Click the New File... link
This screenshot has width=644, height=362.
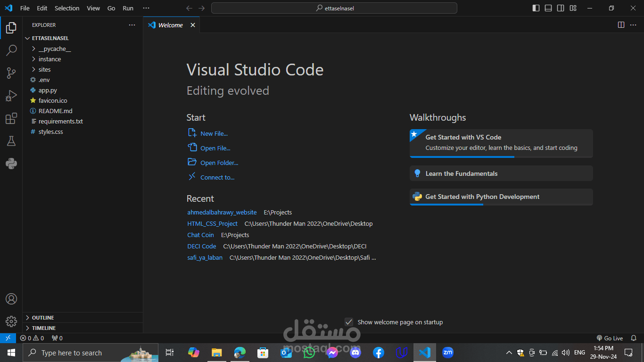[x=208, y=133]
